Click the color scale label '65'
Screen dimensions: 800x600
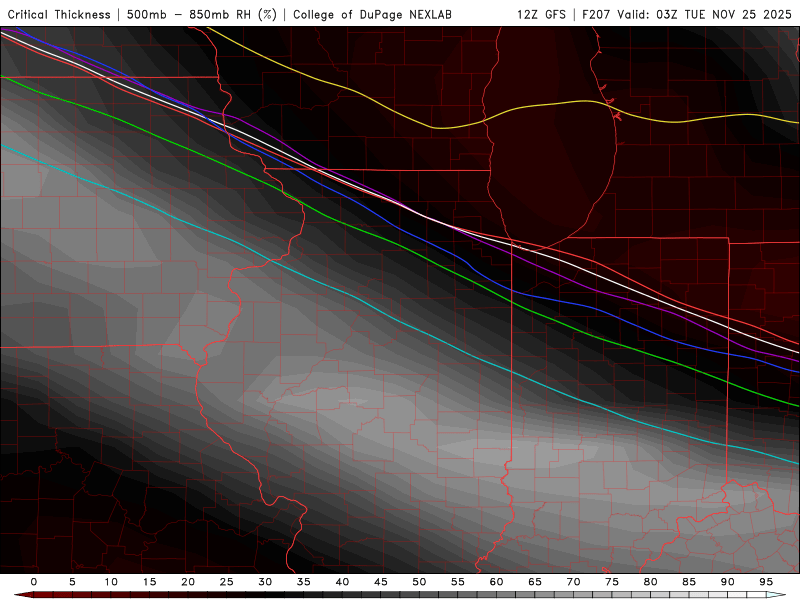tap(535, 582)
